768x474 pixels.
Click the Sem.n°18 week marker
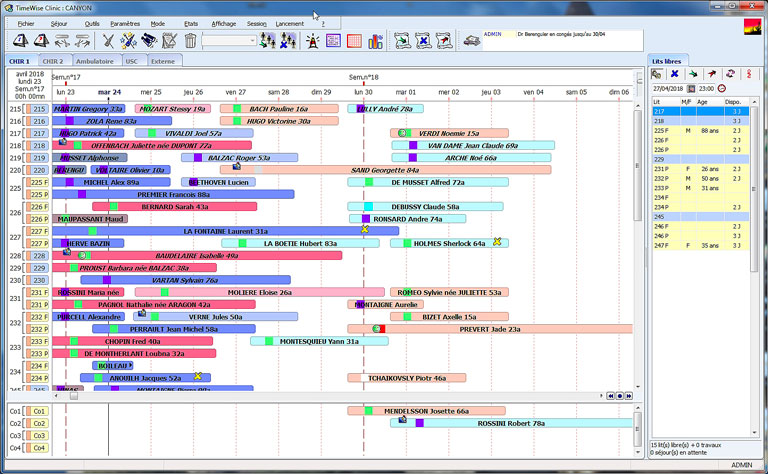pyautogui.click(x=364, y=77)
